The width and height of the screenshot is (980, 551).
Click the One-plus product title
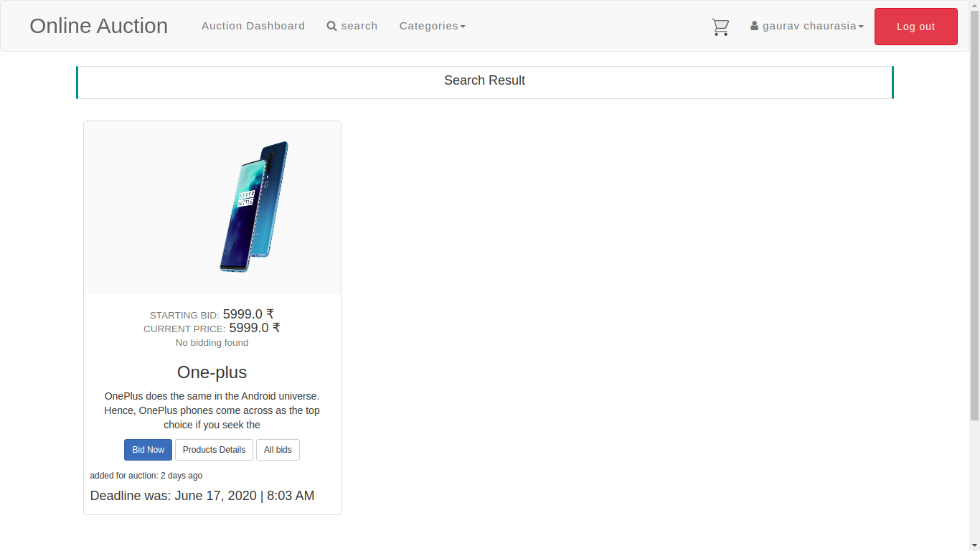pos(212,372)
